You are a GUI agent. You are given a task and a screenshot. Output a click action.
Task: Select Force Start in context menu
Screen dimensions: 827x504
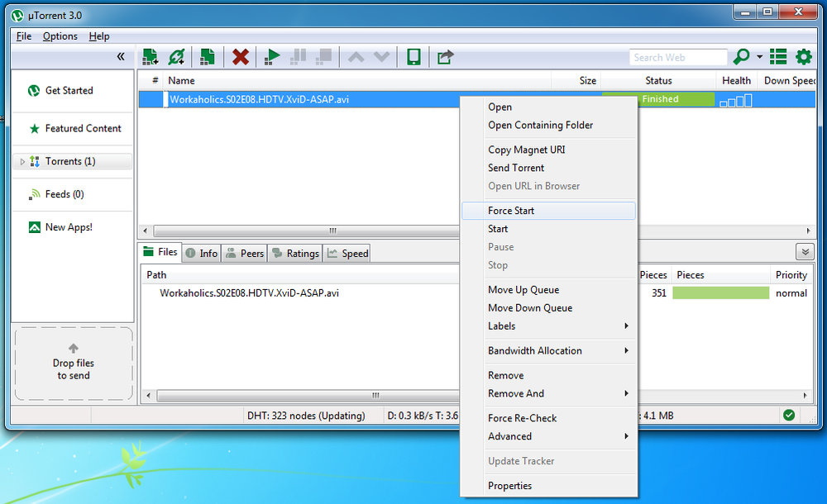coord(549,211)
